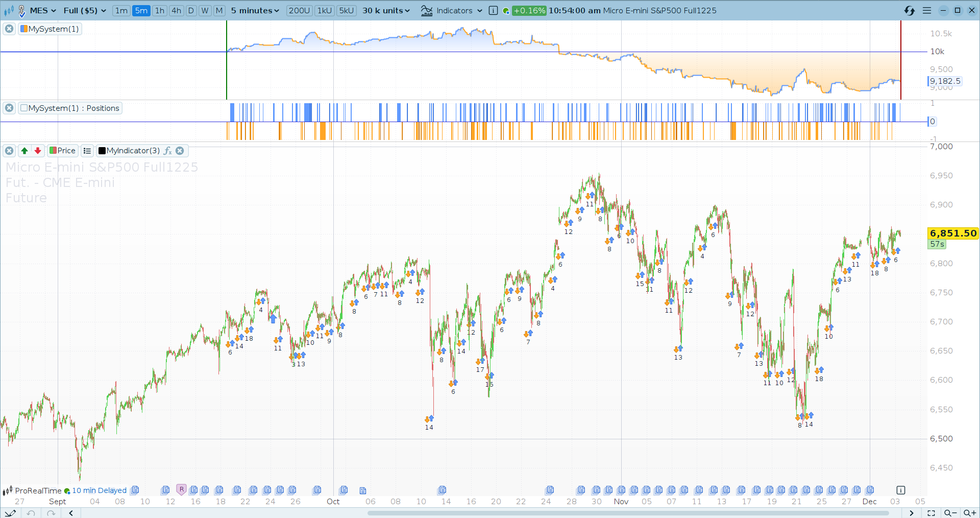Viewport: 980px width, 518px height.
Task: Open the Indicators panel
Action: tap(447, 11)
